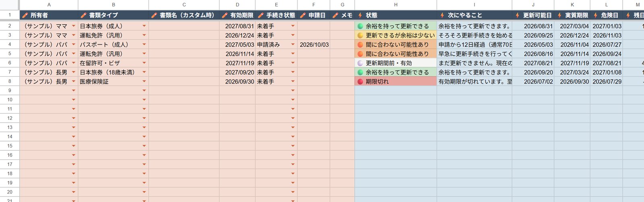Click orange status circle in row 5
644x202 pixels.
click(360, 54)
